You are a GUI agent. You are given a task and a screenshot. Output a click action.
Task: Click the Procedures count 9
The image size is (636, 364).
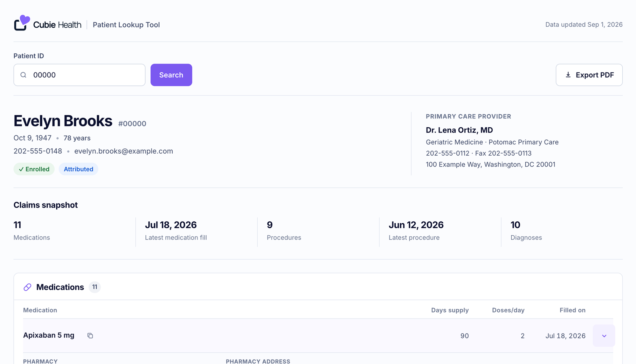click(x=270, y=225)
